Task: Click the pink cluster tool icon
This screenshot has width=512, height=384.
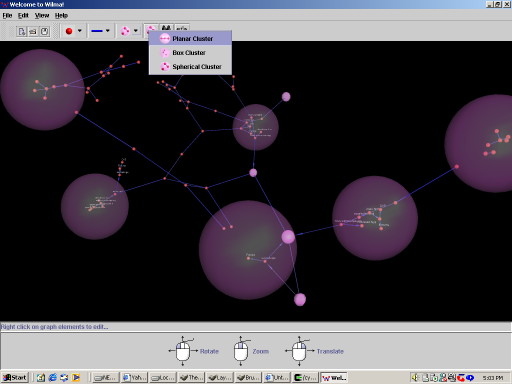Action: 125,31
